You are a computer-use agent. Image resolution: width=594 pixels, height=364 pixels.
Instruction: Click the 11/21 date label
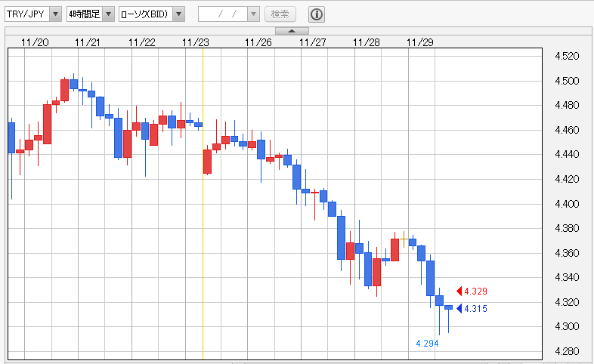[x=88, y=42]
